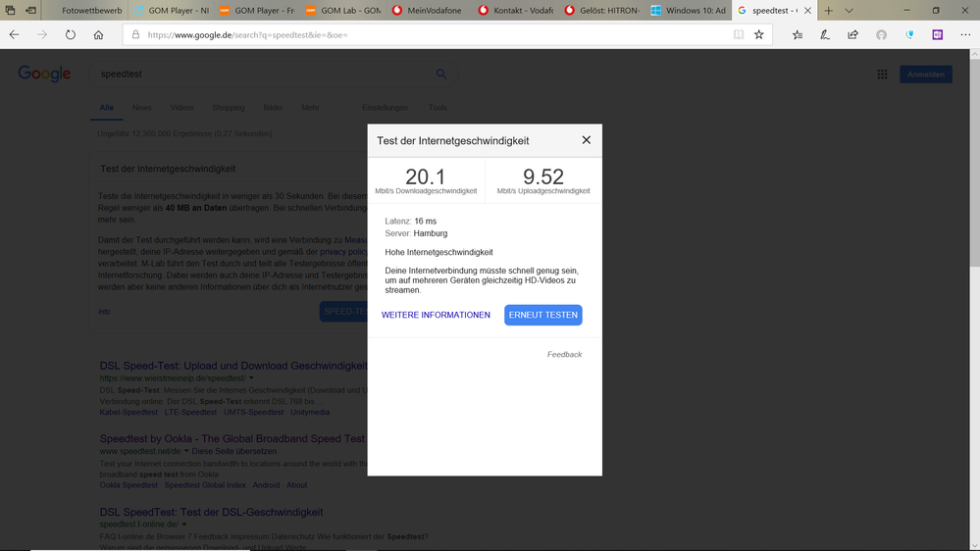980x551 pixels.
Task: Open the browser home page
Action: click(98, 35)
